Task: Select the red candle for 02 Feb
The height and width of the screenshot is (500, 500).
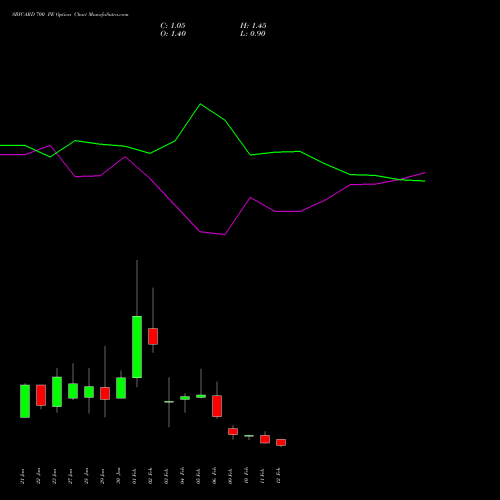Action: point(153,336)
